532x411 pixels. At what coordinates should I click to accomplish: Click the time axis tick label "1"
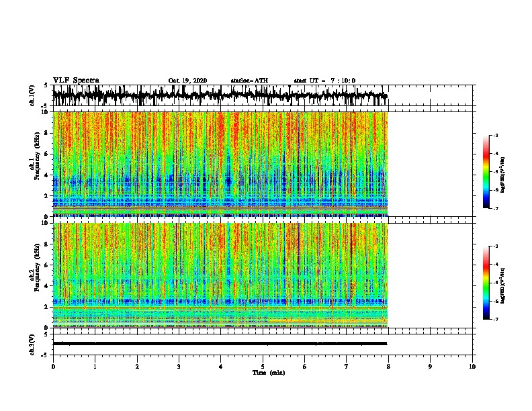click(95, 367)
